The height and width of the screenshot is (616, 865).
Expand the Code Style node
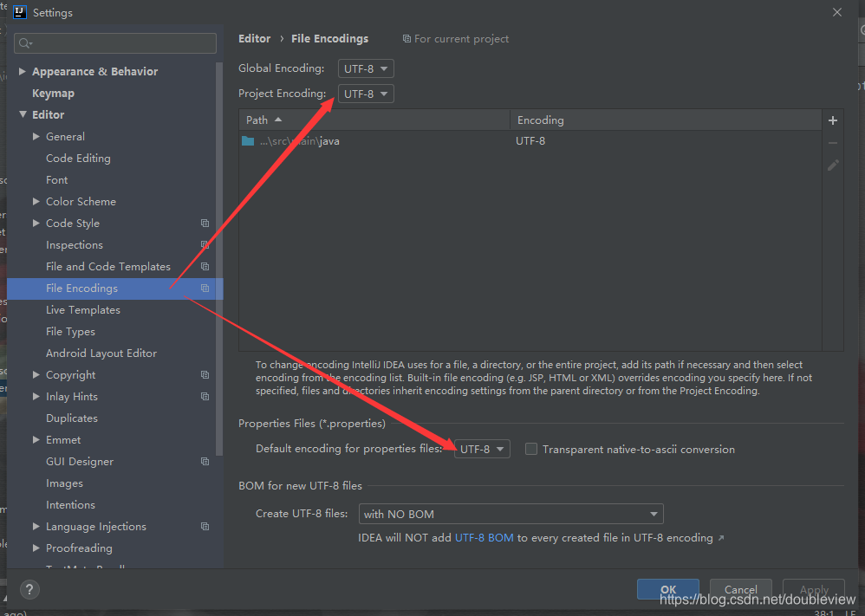tap(36, 223)
